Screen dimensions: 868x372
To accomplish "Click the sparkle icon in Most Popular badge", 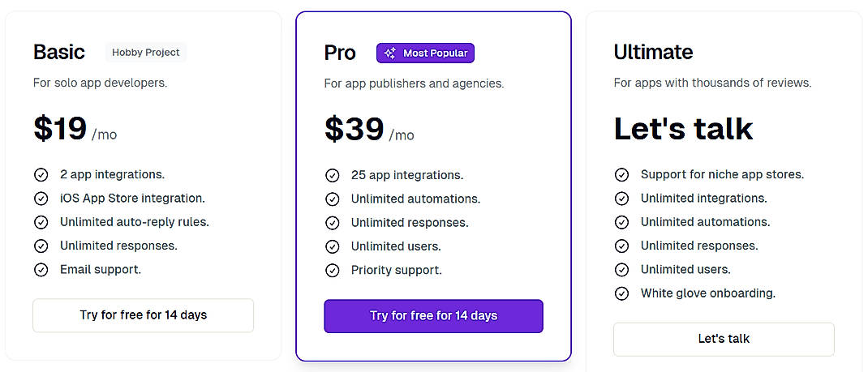I will point(390,53).
